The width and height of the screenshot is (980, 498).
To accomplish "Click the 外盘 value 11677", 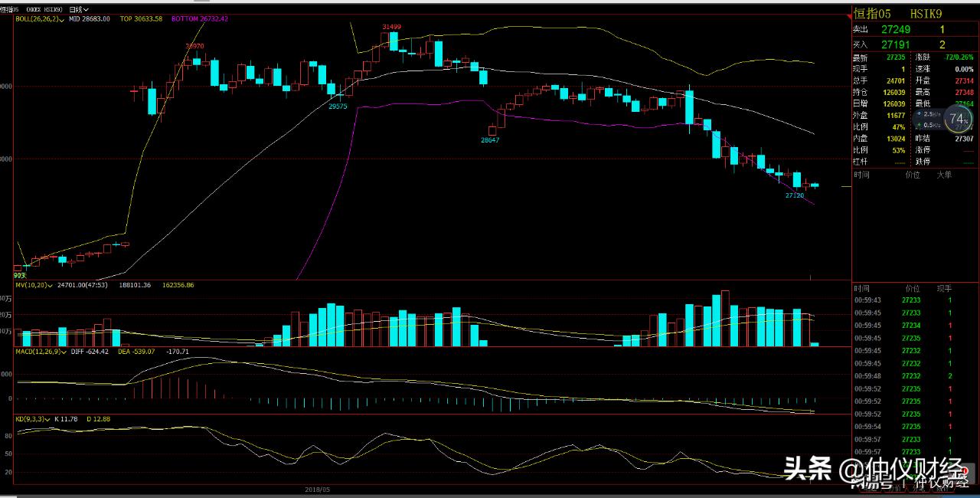I will (895, 116).
